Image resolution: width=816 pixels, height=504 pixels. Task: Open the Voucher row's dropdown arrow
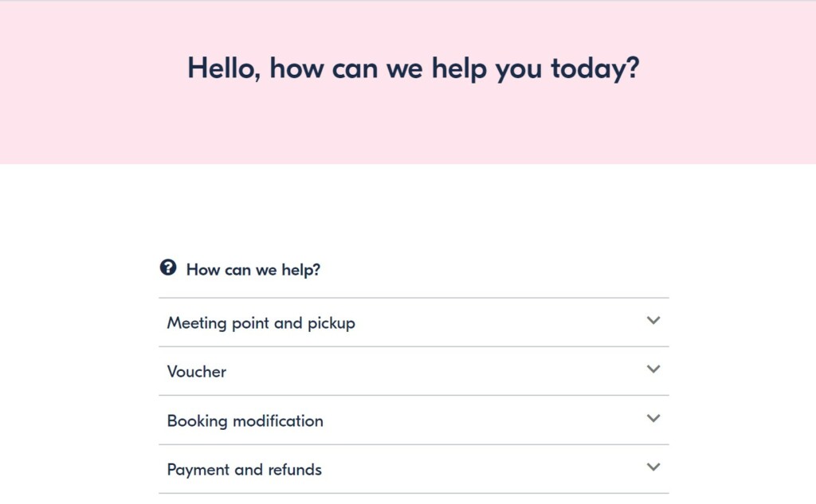(653, 370)
